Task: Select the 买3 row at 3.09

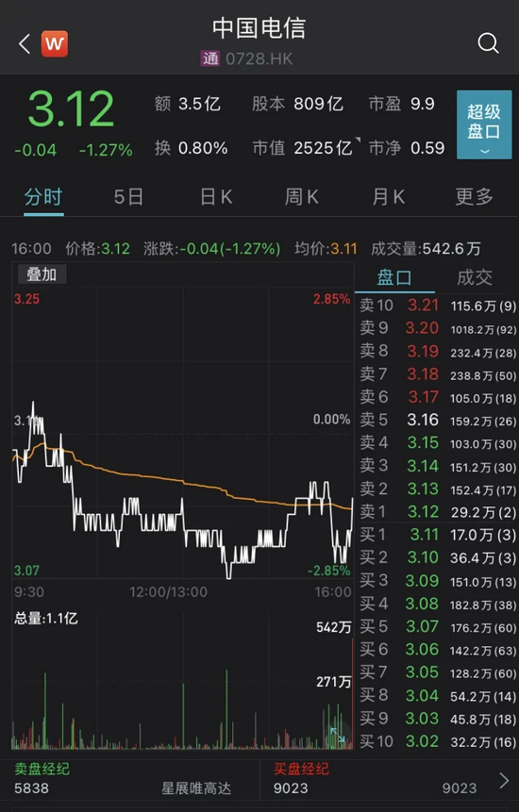Action: tap(438, 581)
